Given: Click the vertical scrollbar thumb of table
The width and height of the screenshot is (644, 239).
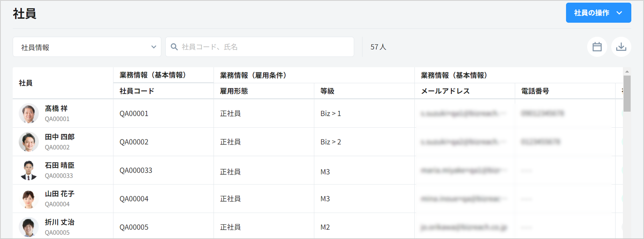Looking at the screenshot, I should (627, 93).
